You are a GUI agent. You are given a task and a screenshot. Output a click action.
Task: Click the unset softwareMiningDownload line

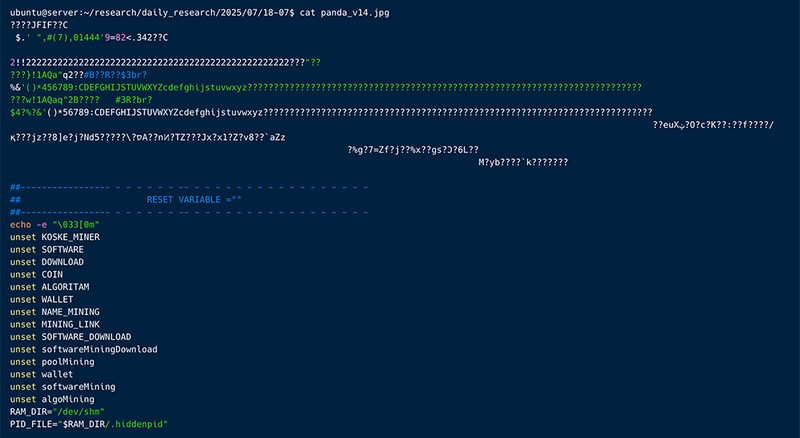96,349
